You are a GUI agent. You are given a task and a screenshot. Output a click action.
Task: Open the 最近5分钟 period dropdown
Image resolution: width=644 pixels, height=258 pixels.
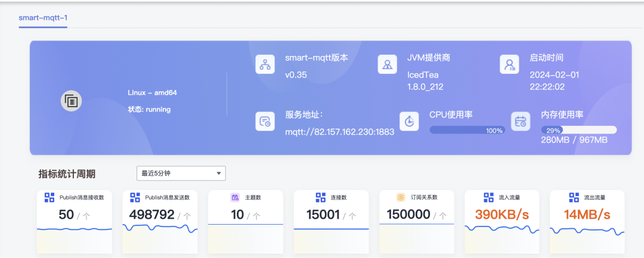click(181, 173)
